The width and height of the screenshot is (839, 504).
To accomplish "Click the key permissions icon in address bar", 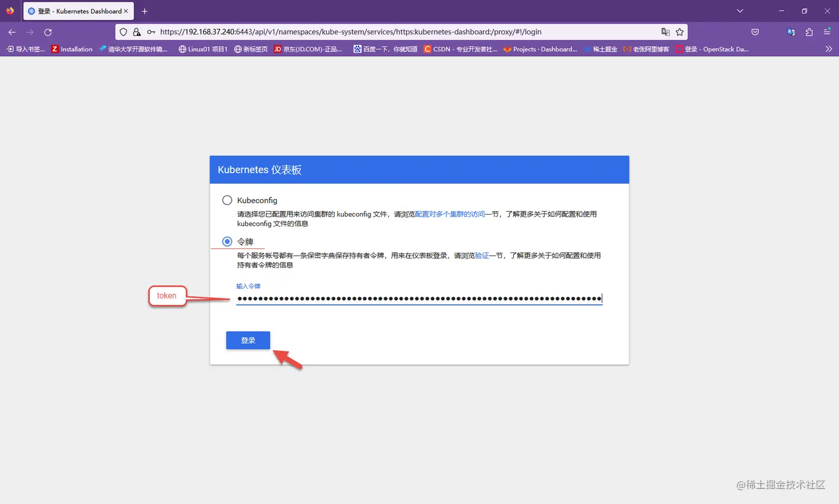I will 150,32.
